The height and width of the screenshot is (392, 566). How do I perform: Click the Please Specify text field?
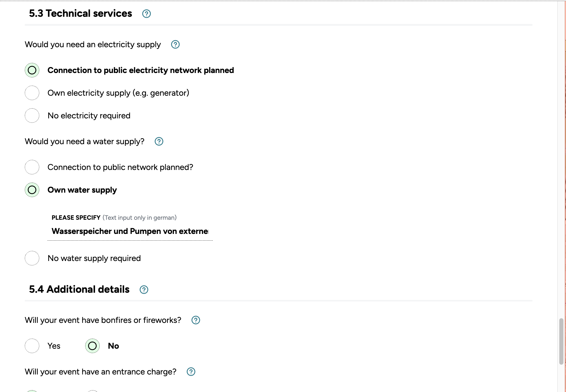[130, 231]
